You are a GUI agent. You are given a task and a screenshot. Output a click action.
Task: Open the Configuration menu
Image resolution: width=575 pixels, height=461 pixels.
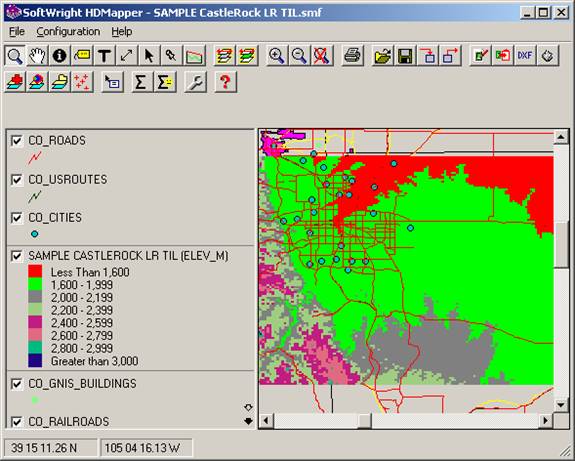click(x=68, y=32)
